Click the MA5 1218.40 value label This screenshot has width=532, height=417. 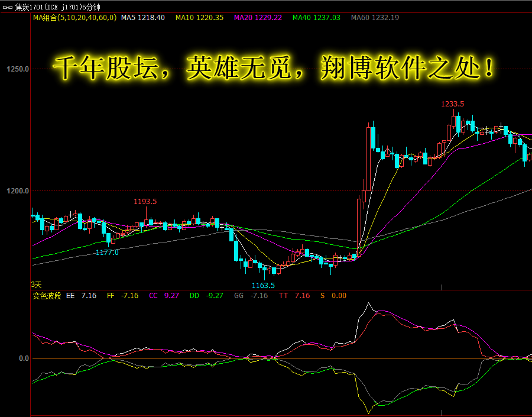click(x=143, y=18)
